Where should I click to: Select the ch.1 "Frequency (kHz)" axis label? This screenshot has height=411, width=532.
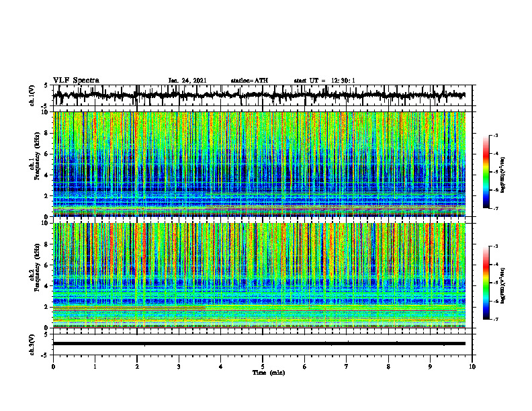click(x=37, y=156)
